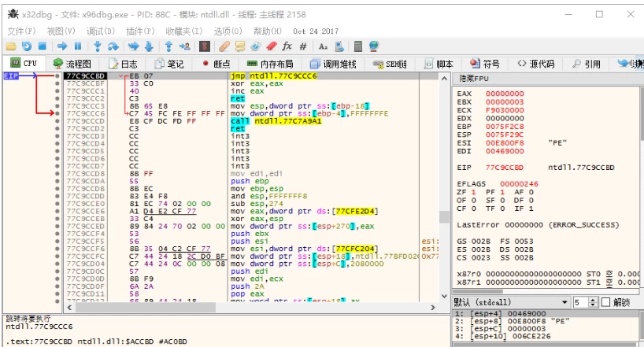This screenshot has width=644, height=347.
Task: Toggle breakpoint dot at address 77C9CCD8
Action: tap(57, 173)
